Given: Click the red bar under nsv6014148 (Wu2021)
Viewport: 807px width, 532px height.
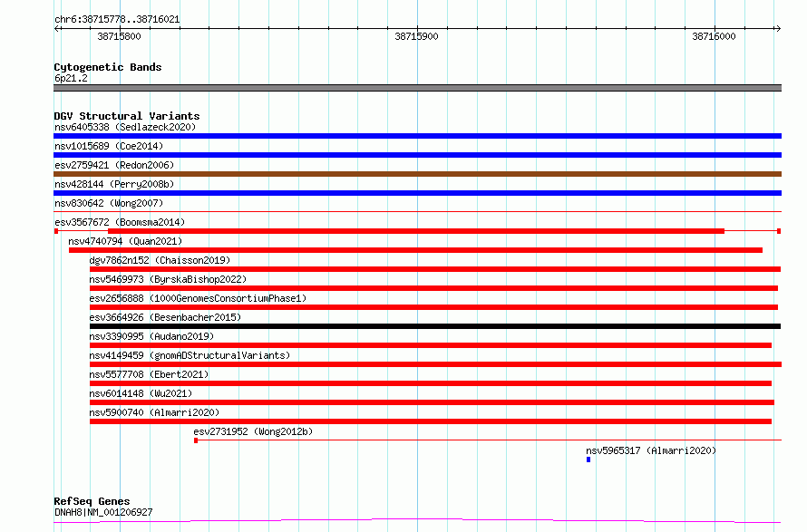Looking at the screenshot, I should (x=432, y=402).
